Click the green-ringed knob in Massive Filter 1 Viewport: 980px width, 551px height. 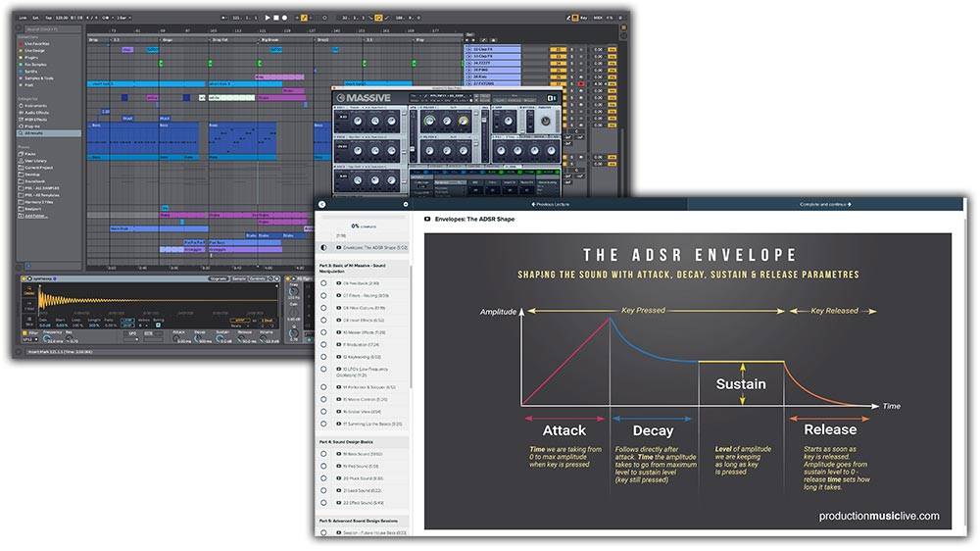pos(429,121)
